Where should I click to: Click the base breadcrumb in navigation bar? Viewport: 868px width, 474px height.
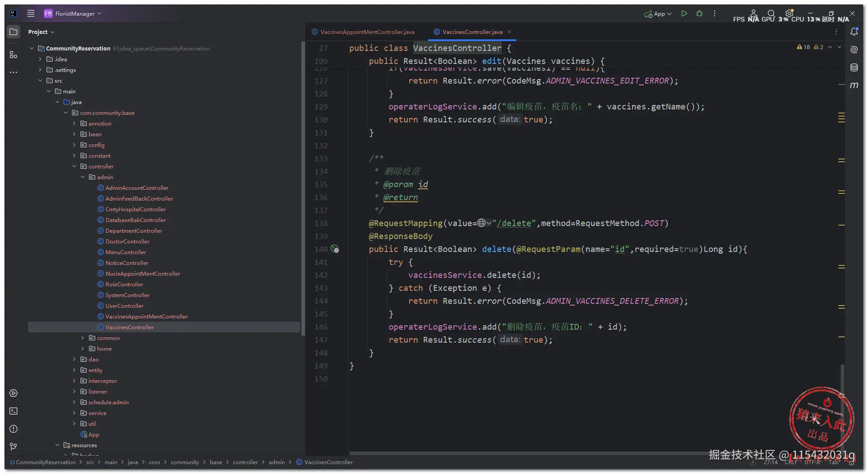(216, 462)
